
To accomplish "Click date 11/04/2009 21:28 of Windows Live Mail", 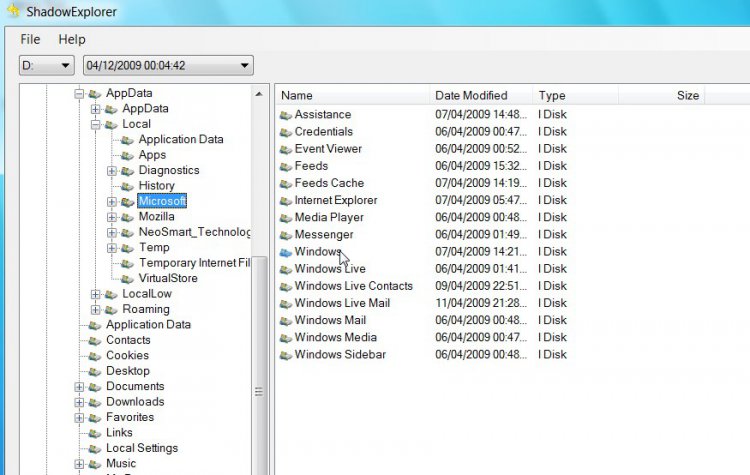I will 481,303.
